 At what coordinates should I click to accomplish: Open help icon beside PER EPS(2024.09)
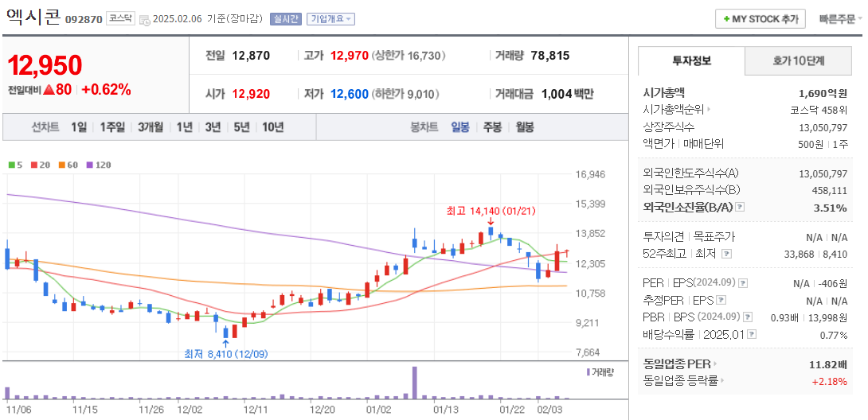(743, 283)
